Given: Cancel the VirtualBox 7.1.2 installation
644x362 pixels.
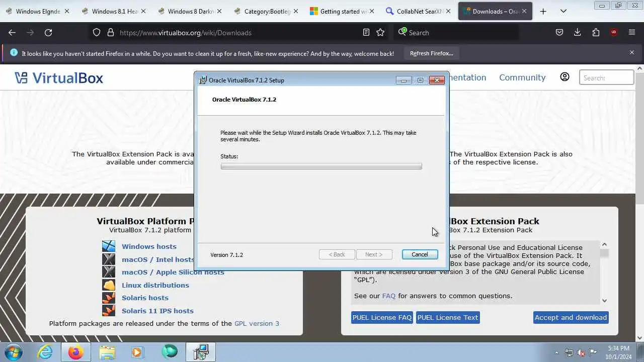Looking at the screenshot, I should click(x=420, y=254).
